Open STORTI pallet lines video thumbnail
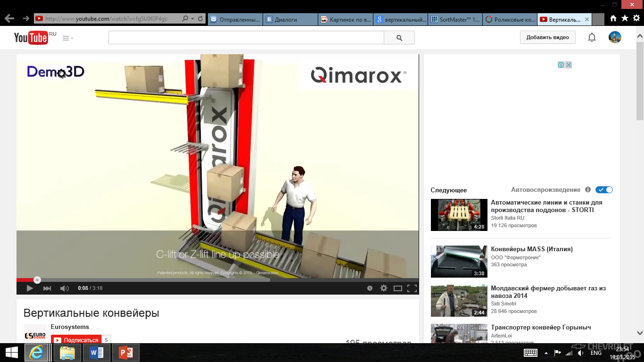Image resolution: width=644 pixels, height=362 pixels. (459, 214)
